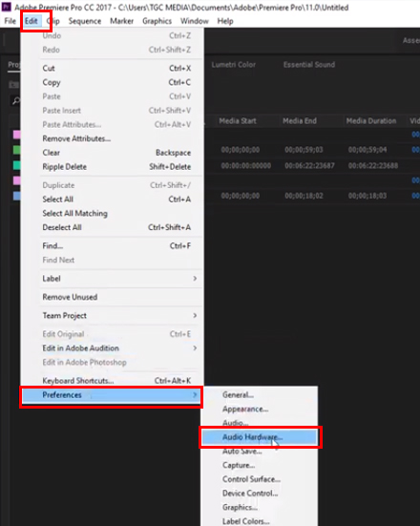The image size is (420, 526).
Task: Open Audio Hardware... preferences
Action: [x=260, y=437]
